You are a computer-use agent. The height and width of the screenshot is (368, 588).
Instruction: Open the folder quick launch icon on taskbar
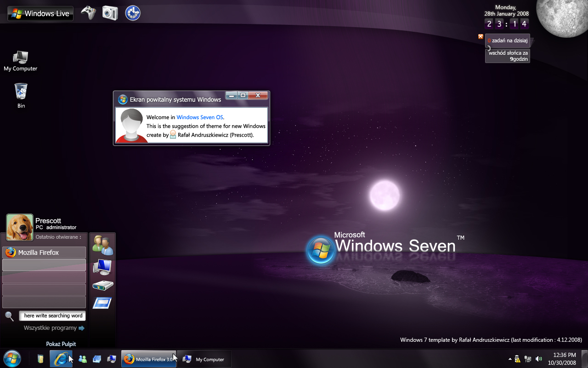41,359
